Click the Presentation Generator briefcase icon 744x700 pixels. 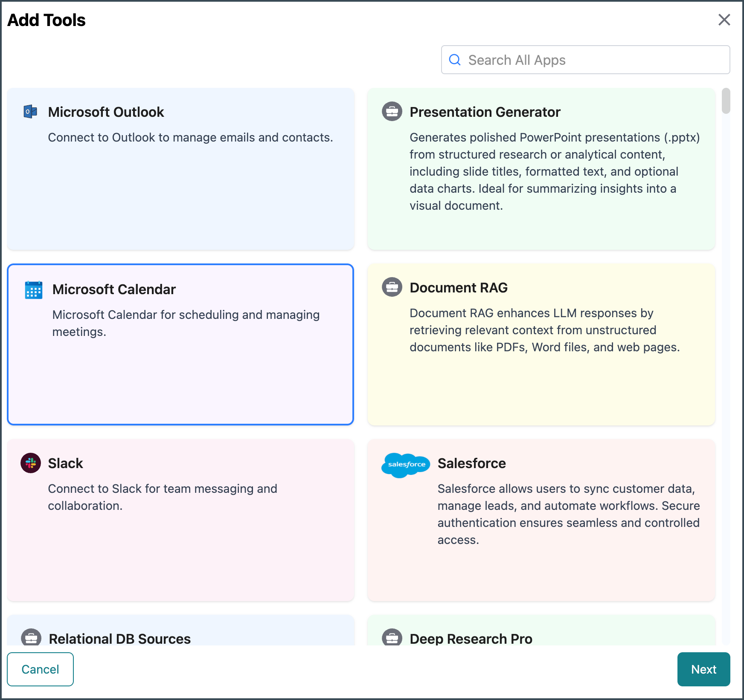pyautogui.click(x=392, y=112)
